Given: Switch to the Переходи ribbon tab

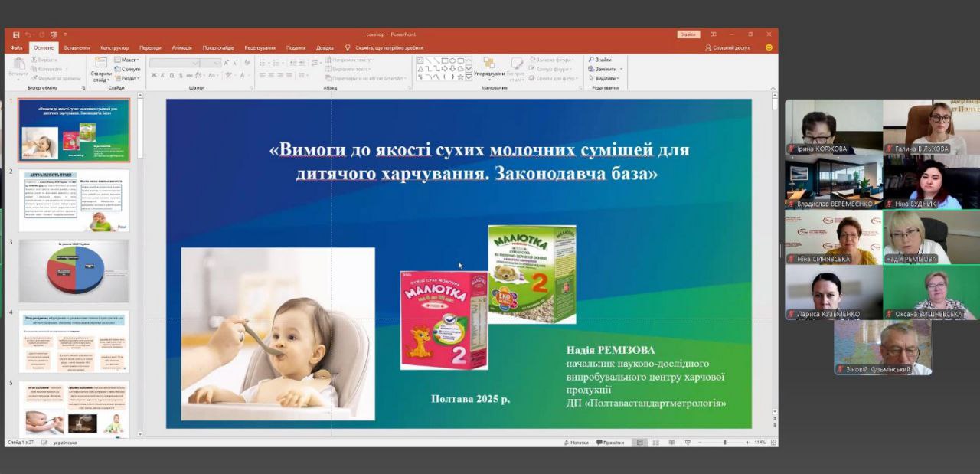Looking at the screenshot, I should [x=150, y=47].
